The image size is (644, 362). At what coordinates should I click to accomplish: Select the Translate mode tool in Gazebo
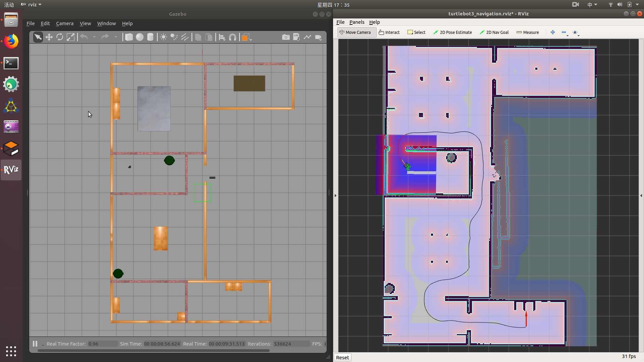click(49, 37)
